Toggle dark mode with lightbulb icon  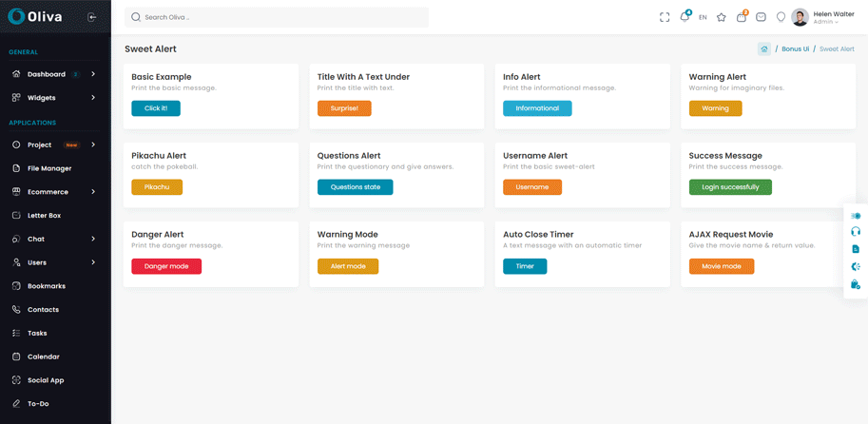click(781, 17)
